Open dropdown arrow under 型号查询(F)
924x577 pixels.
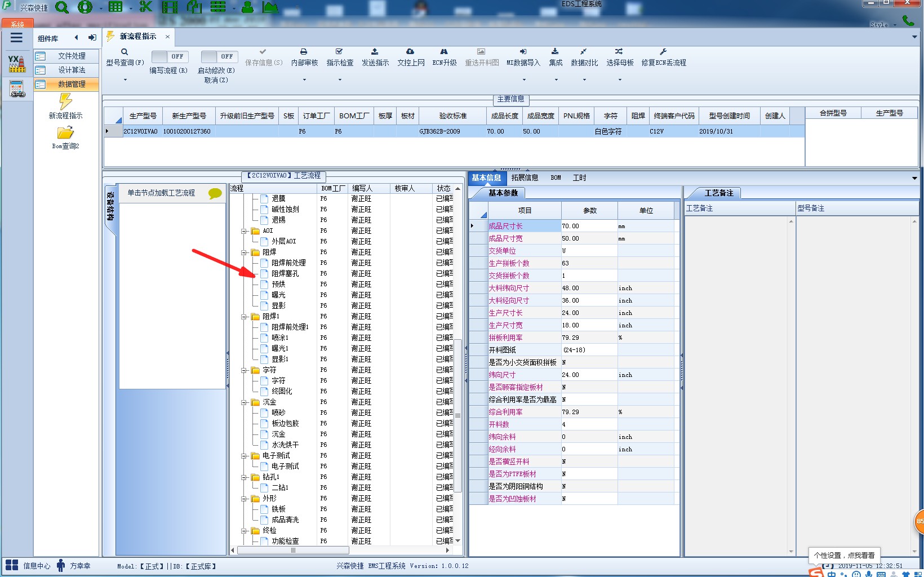125,79
